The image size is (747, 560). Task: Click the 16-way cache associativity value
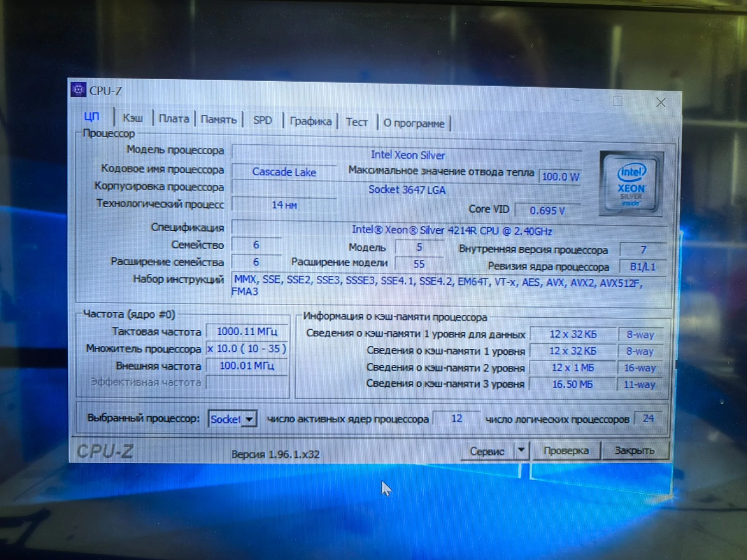640,368
